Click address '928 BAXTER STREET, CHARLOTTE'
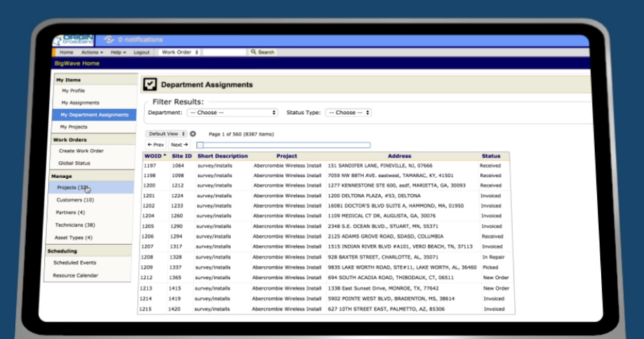The height and width of the screenshot is (339, 644). (383, 257)
